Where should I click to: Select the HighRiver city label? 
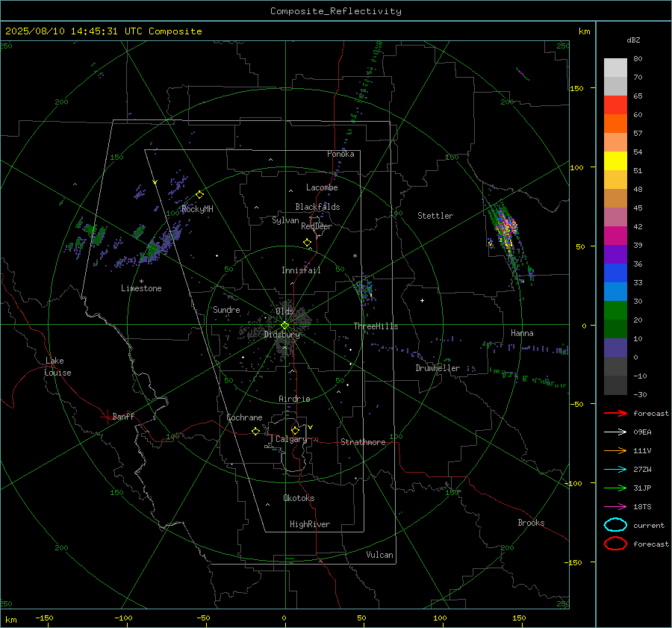(310, 524)
